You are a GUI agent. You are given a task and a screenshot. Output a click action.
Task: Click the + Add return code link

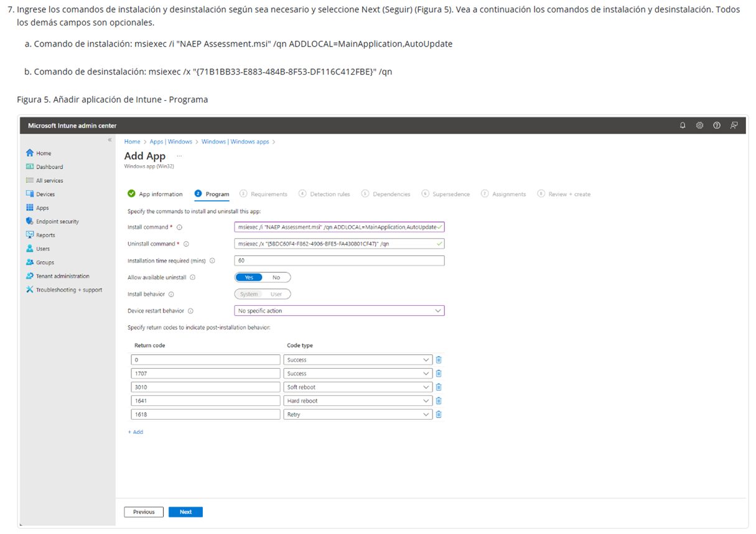click(x=136, y=432)
